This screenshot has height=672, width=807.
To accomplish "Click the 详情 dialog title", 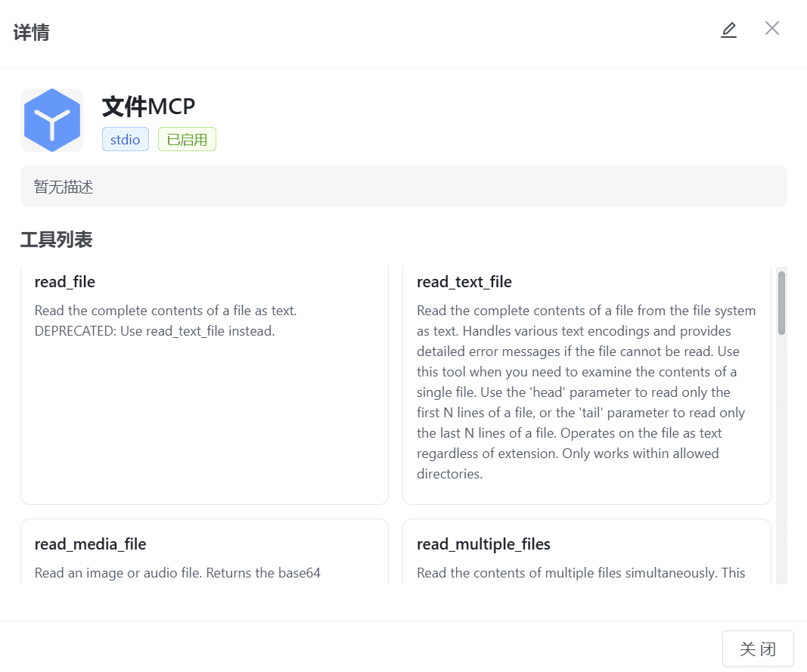I will pos(32,33).
